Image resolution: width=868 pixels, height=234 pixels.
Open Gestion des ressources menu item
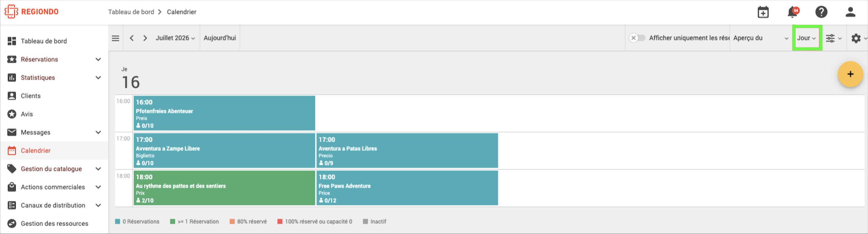[55, 224]
